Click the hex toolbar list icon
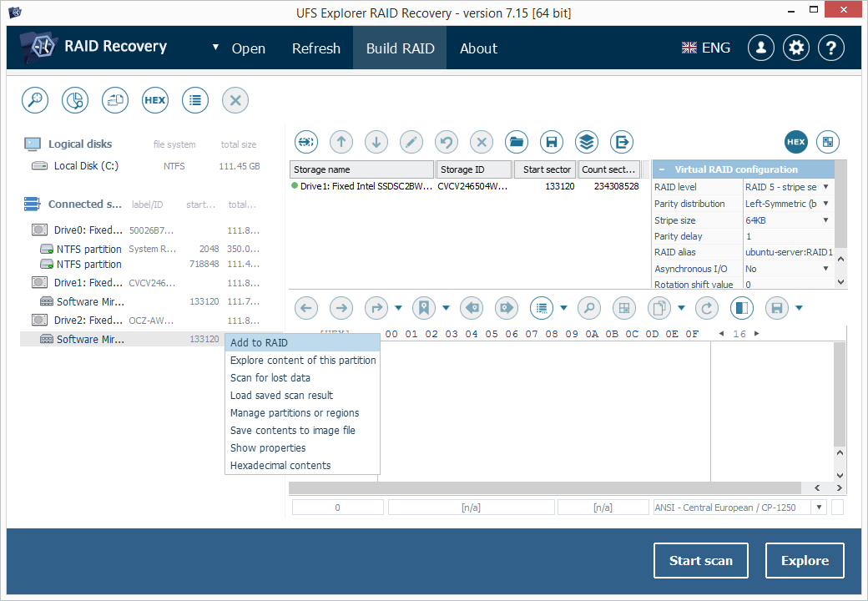 pos(542,308)
